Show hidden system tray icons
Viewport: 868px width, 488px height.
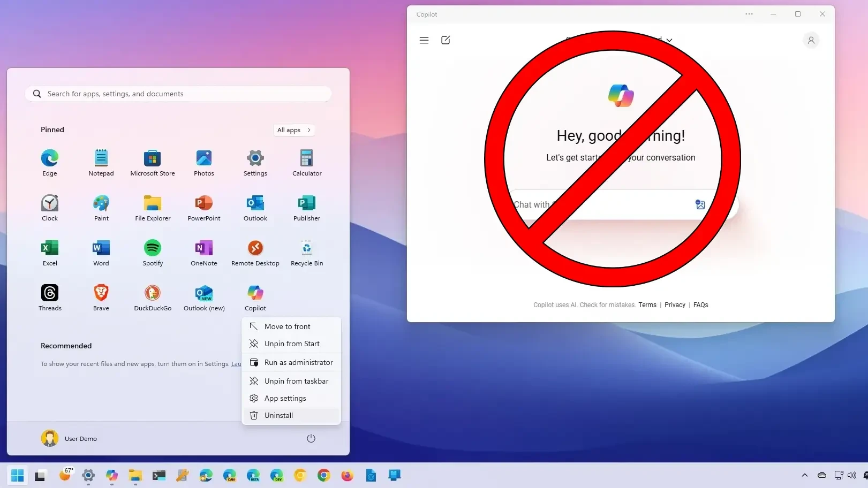(x=804, y=475)
